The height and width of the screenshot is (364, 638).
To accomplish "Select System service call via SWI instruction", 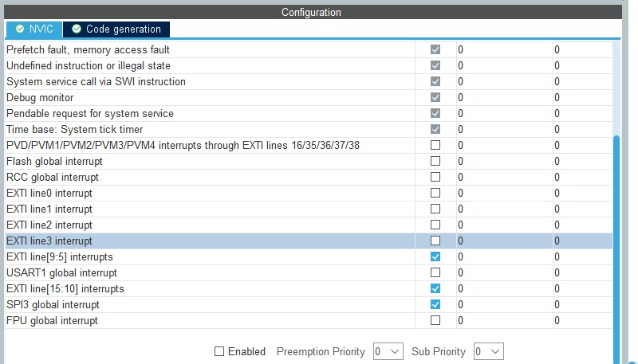I will point(309,81).
